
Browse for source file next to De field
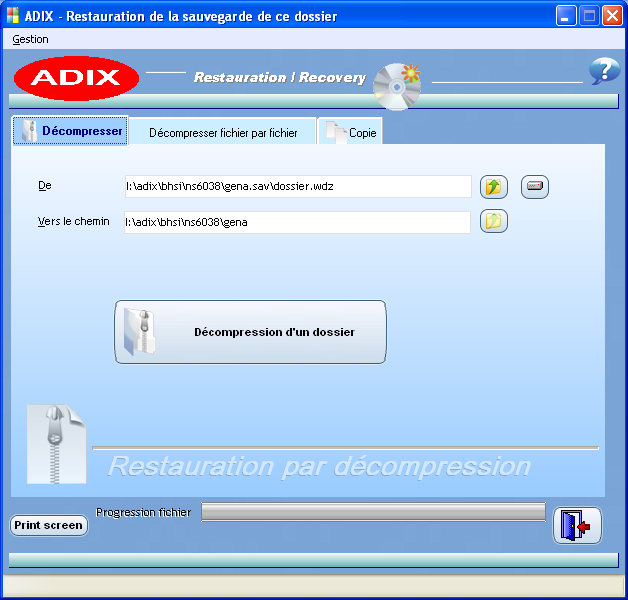(x=494, y=187)
